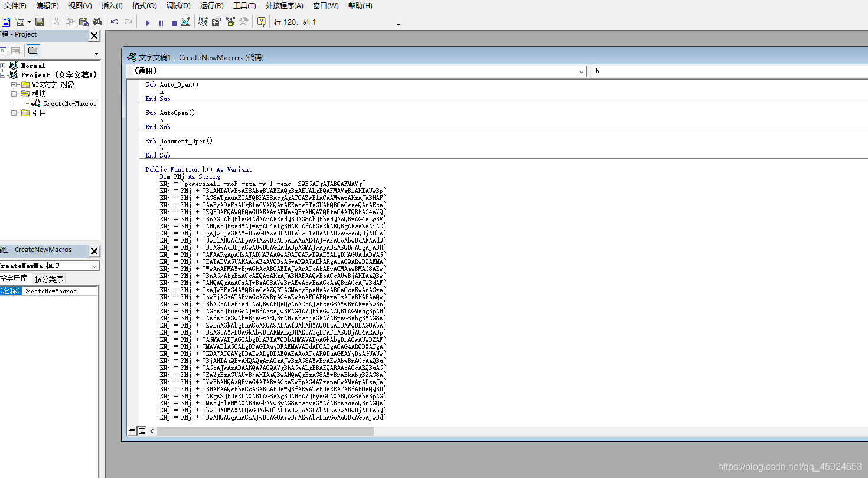Click the Undo arrow icon
This screenshot has height=478, width=868.
(115, 22)
